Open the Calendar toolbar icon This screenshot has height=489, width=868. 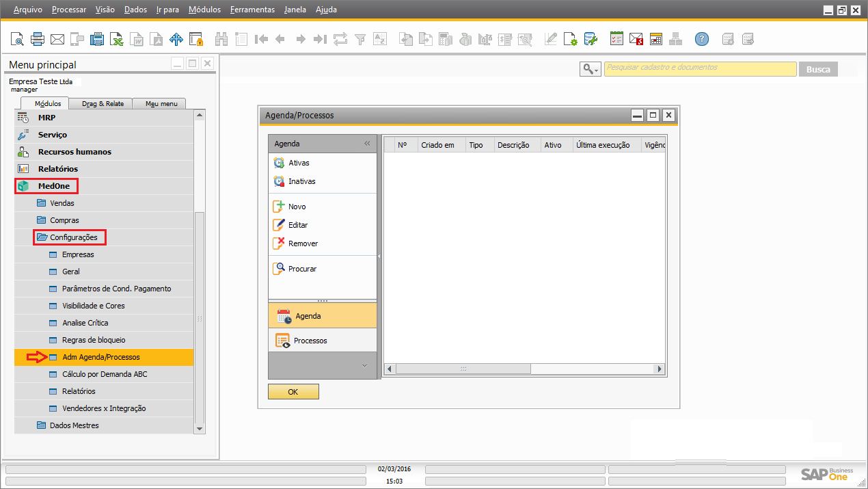pyautogui.click(x=656, y=39)
